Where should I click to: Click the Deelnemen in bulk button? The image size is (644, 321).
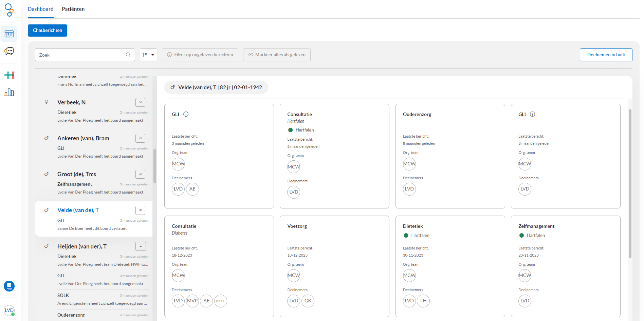click(606, 55)
